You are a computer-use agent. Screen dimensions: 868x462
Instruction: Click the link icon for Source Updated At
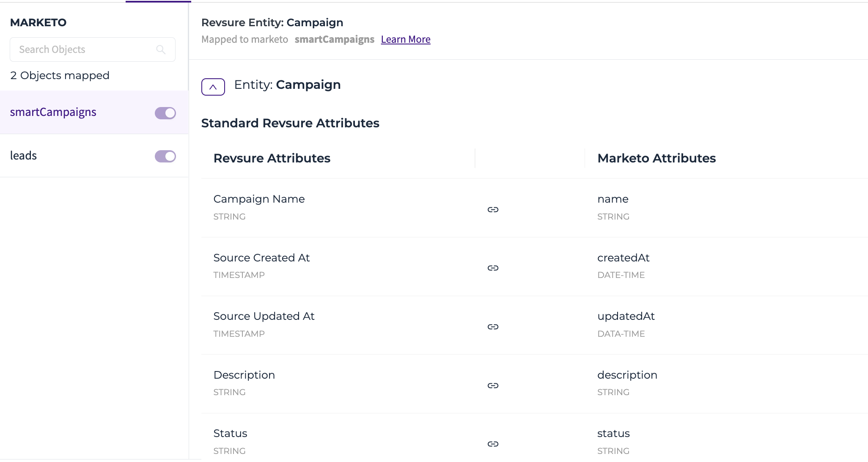click(493, 327)
